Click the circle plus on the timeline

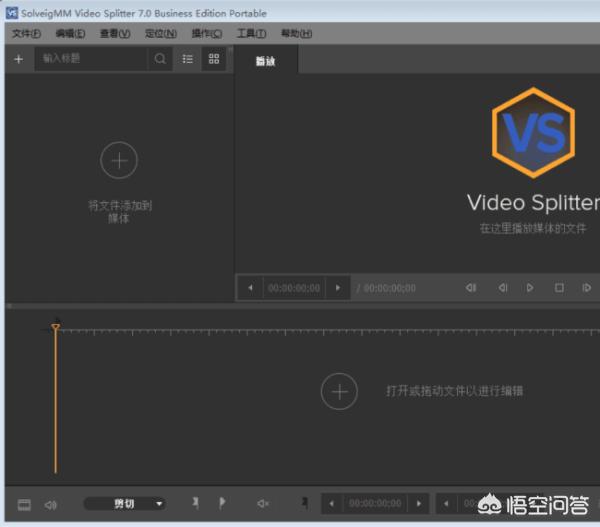pos(339,391)
